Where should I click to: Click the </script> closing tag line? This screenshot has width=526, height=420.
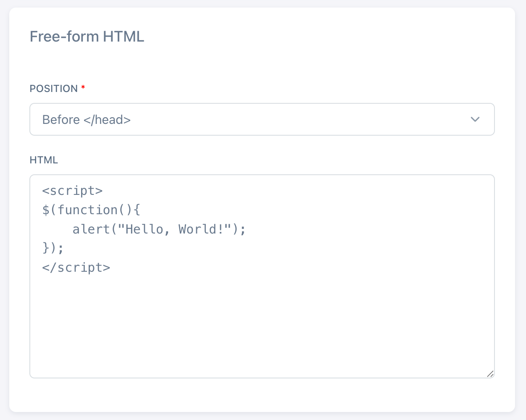[76, 267]
